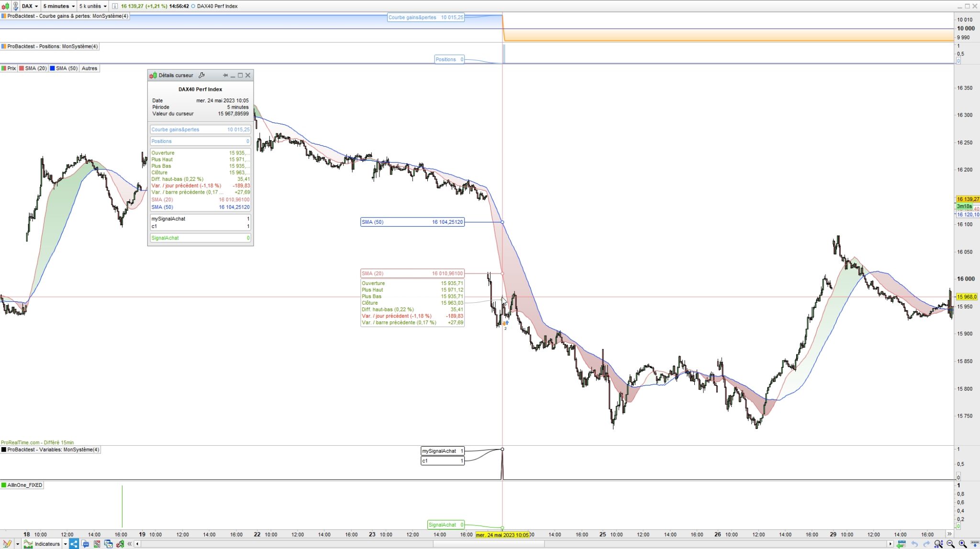Click the drawing tools pencil icon
This screenshot has height=549, width=980.
7,544
